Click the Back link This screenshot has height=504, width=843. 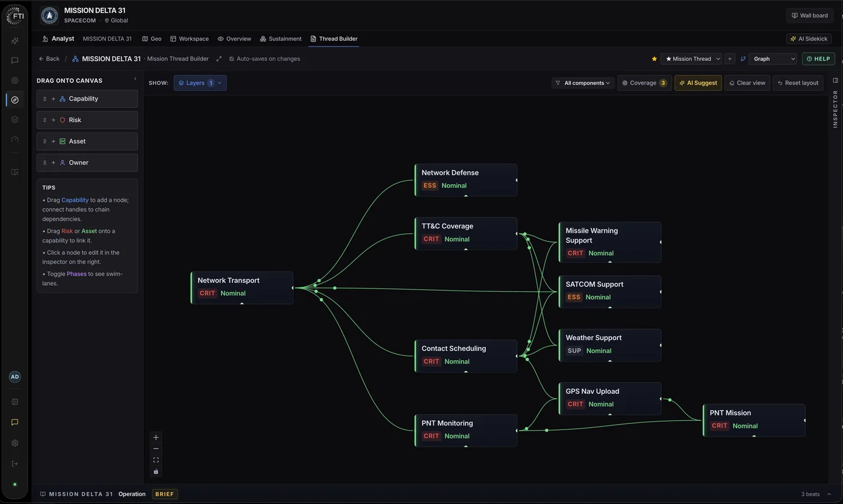click(x=49, y=59)
